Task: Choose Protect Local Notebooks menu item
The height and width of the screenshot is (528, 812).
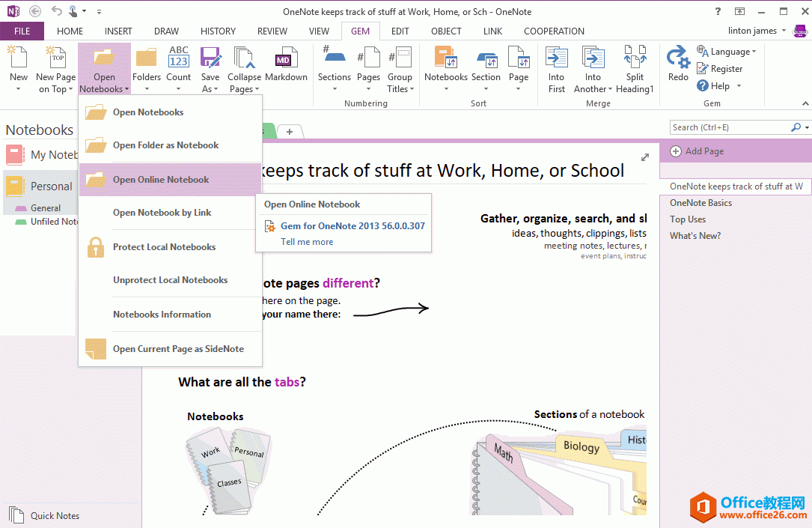Action: (164, 247)
